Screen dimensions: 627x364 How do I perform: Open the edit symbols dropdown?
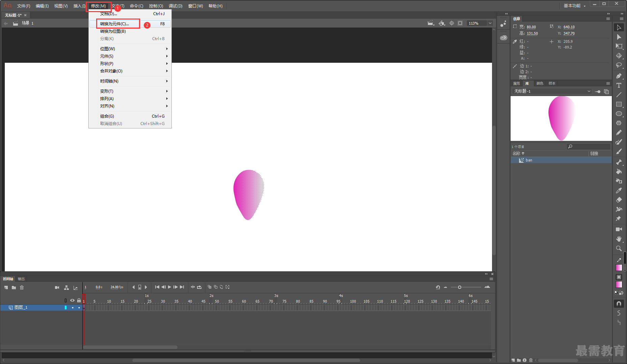pos(442,23)
